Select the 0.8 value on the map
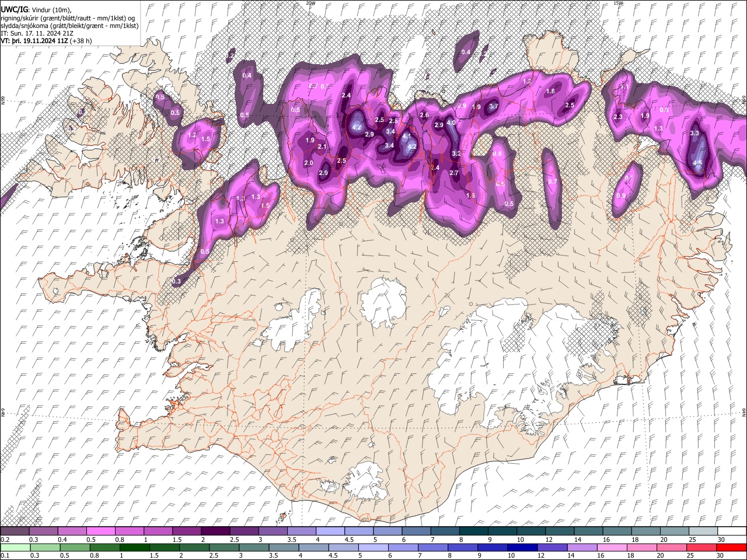The image size is (747, 560). point(497,154)
